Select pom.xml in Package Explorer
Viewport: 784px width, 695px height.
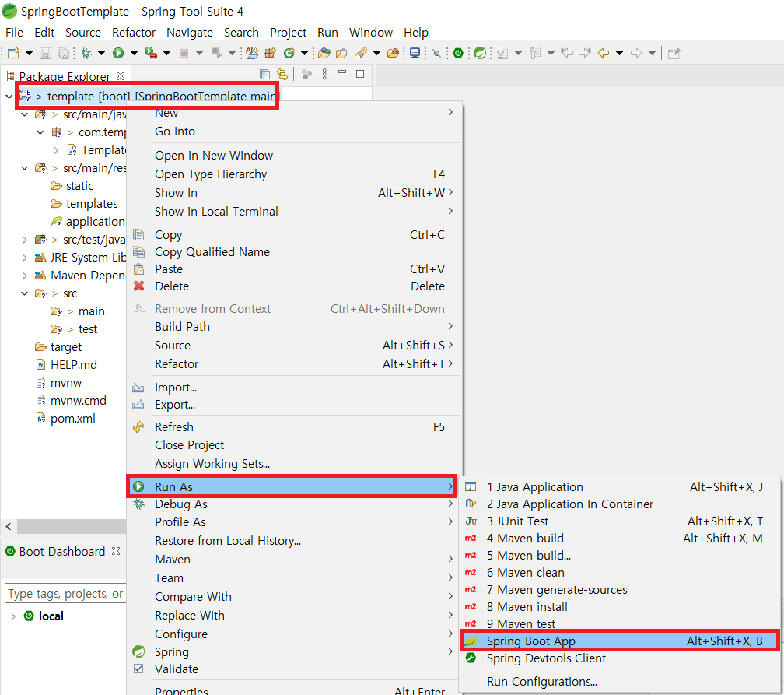tap(72, 419)
